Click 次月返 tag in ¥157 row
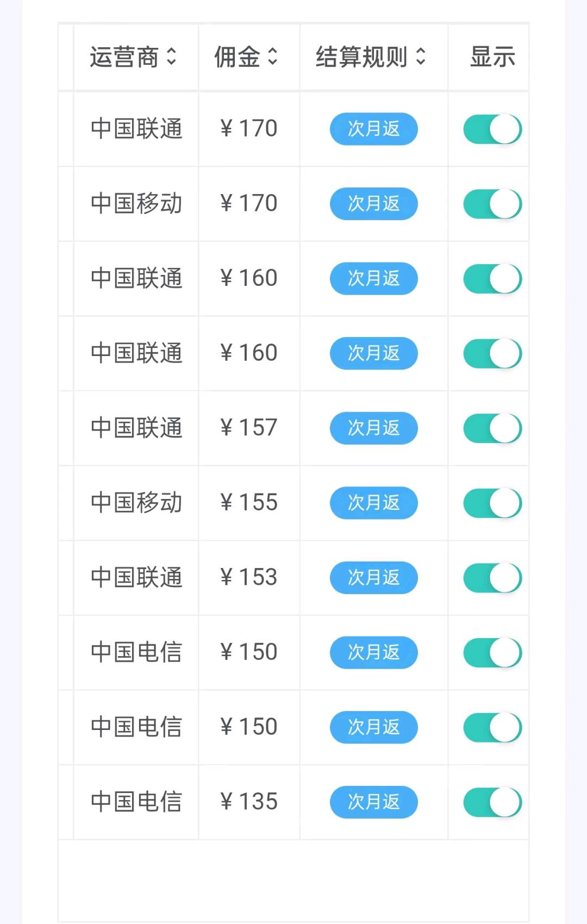The height and width of the screenshot is (924, 587). pos(374,428)
